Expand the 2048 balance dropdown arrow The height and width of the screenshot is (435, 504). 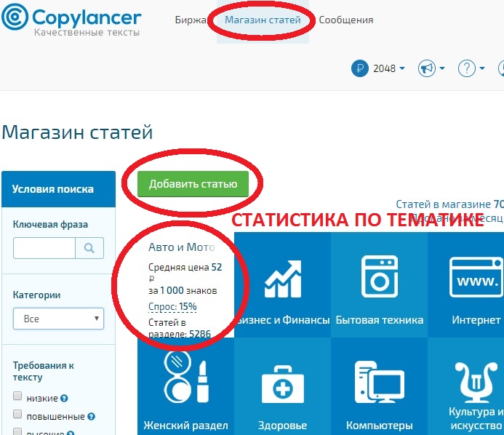(x=402, y=68)
